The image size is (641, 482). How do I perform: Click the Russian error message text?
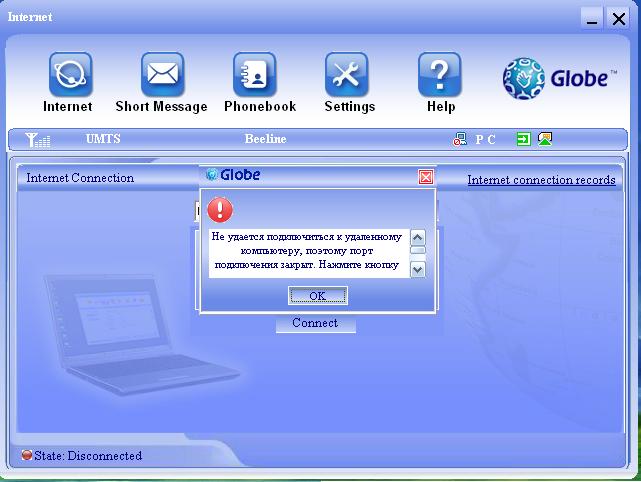pos(307,251)
